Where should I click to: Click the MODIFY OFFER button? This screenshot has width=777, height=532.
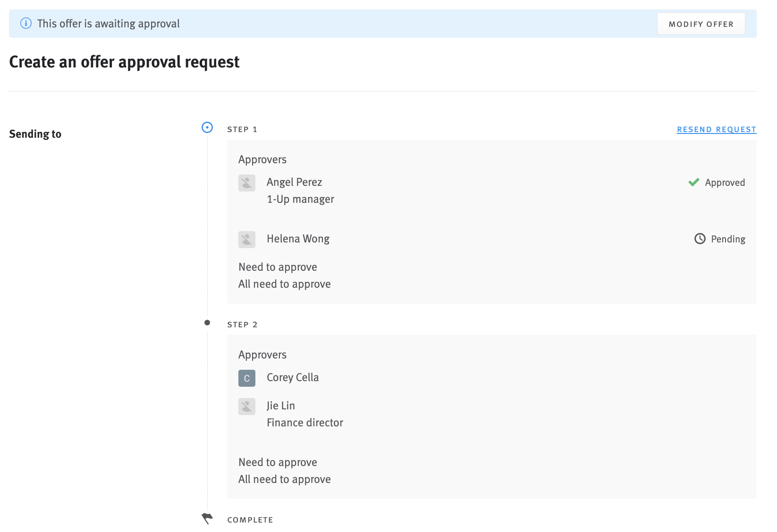click(701, 23)
